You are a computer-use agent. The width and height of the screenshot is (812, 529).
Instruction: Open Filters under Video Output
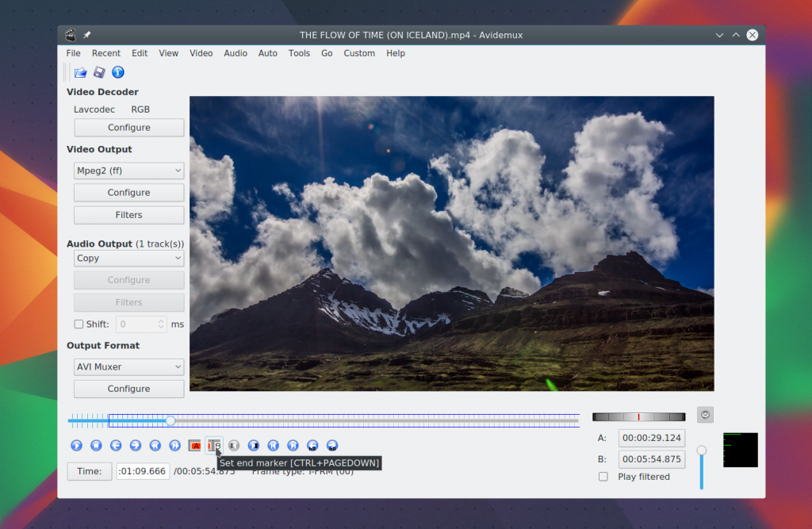128,215
